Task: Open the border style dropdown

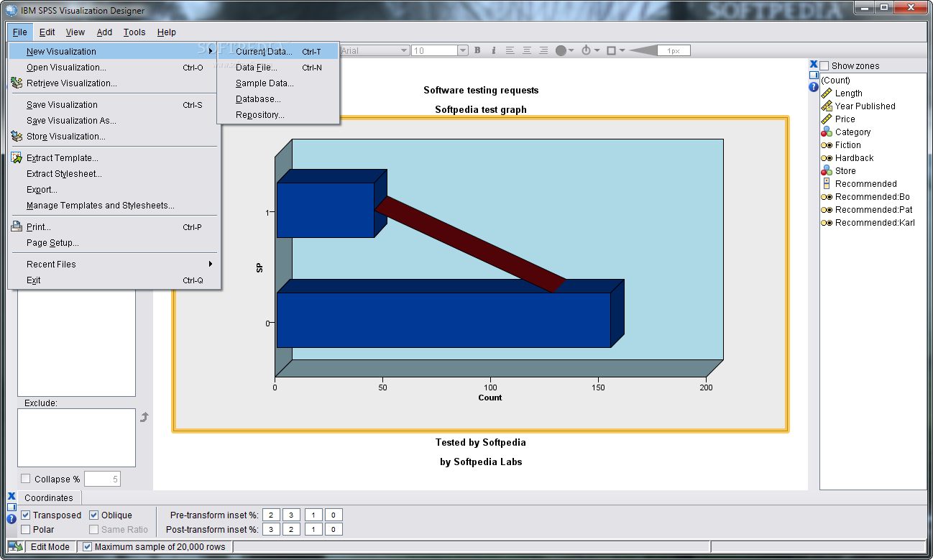Action: (589, 50)
